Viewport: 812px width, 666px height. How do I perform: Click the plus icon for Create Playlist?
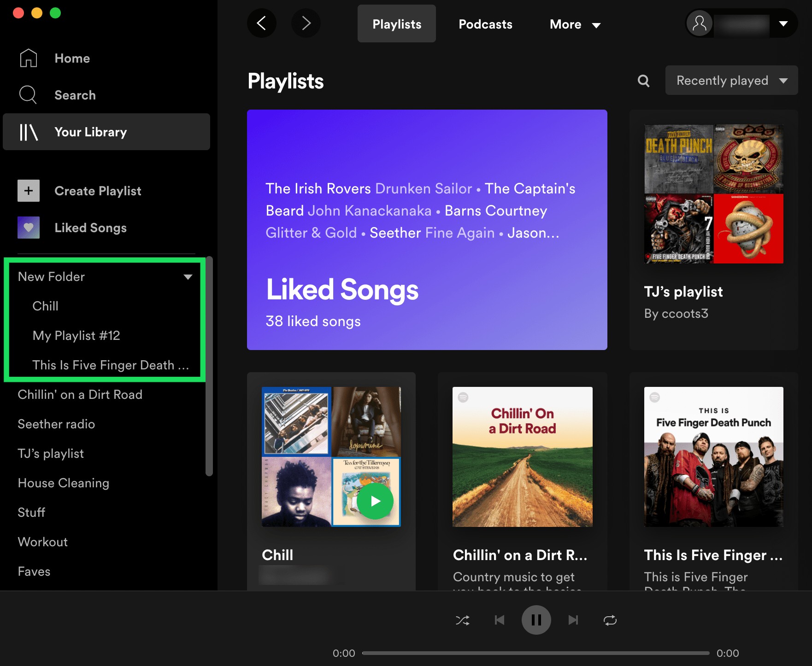[29, 191]
